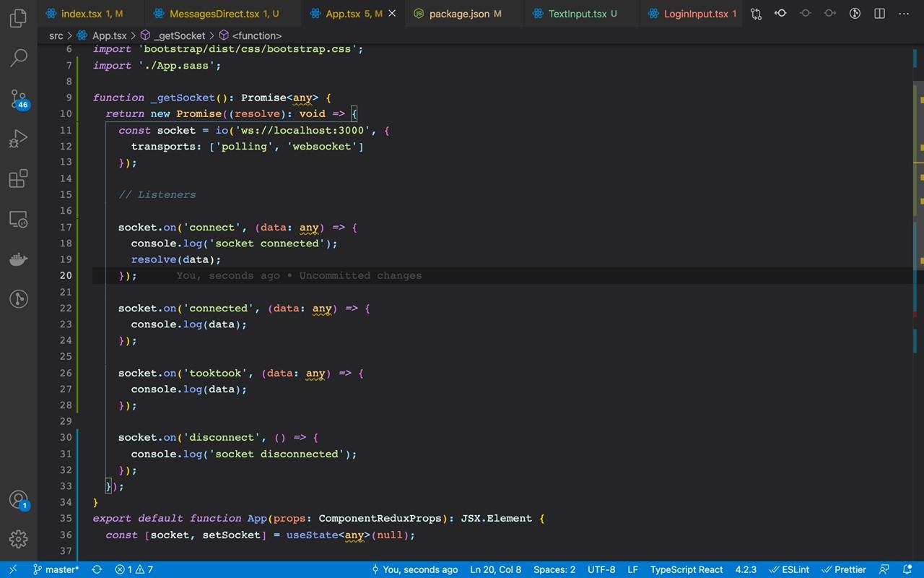Viewport: 924px width, 578px height.
Task: Open errors and warnings problems count
Action: 134,569
